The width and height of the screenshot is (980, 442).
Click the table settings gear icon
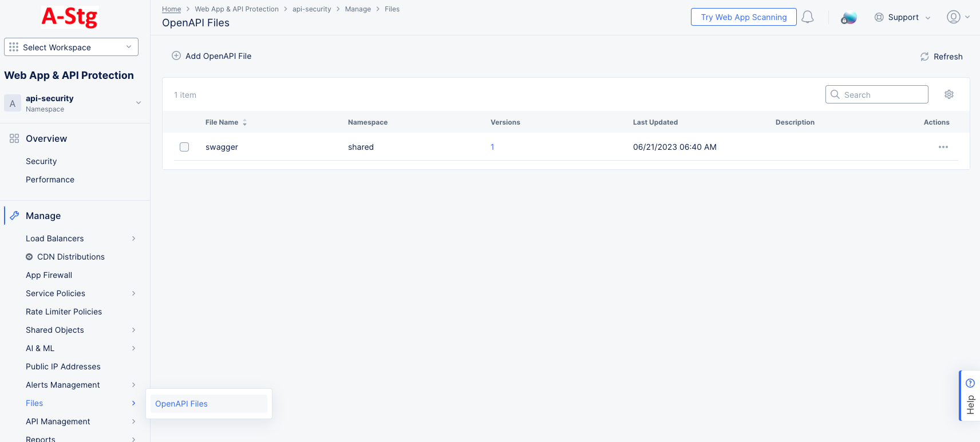pyautogui.click(x=949, y=94)
